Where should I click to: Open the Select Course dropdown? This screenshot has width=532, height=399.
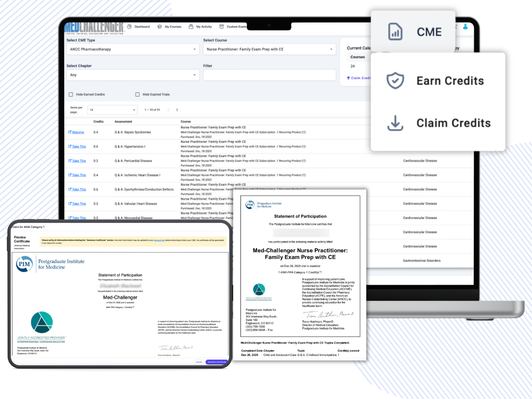[268, 49]
